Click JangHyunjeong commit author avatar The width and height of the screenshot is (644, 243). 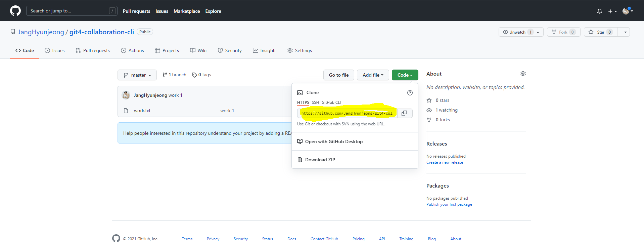[x=126, y=95]
